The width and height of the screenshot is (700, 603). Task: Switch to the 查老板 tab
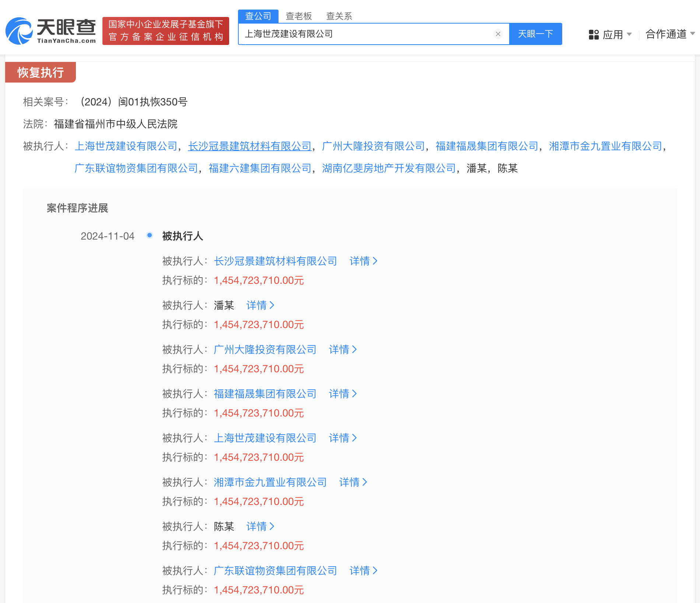tap(299, 16)
